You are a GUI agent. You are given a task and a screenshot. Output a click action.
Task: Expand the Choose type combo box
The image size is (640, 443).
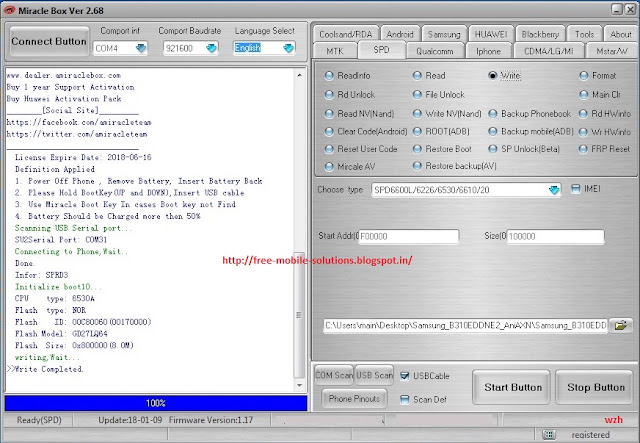pyautogui.click(x=554, y=190)
